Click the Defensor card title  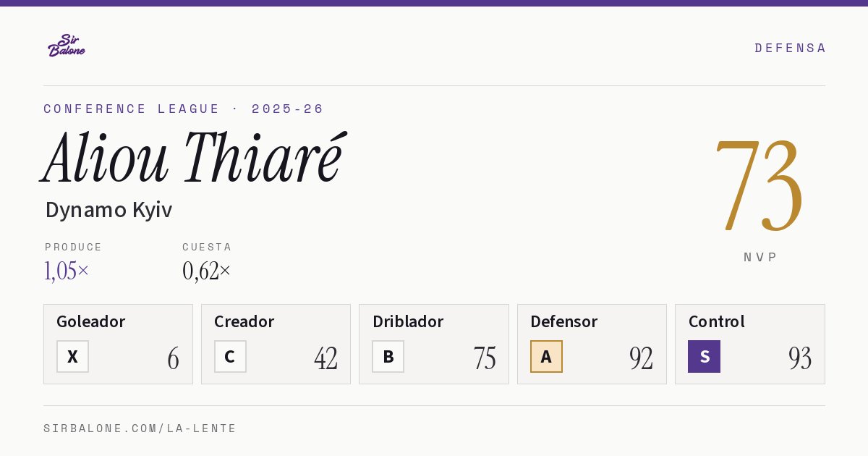coord(564,321)
